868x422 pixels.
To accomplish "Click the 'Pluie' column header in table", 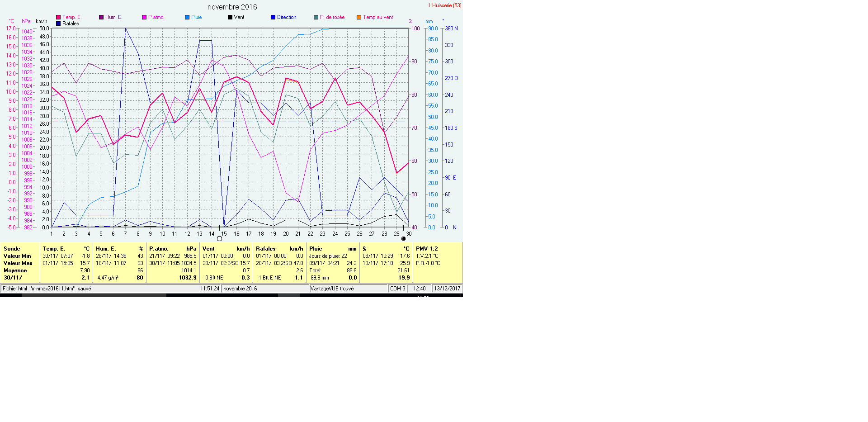I will 316,249.
